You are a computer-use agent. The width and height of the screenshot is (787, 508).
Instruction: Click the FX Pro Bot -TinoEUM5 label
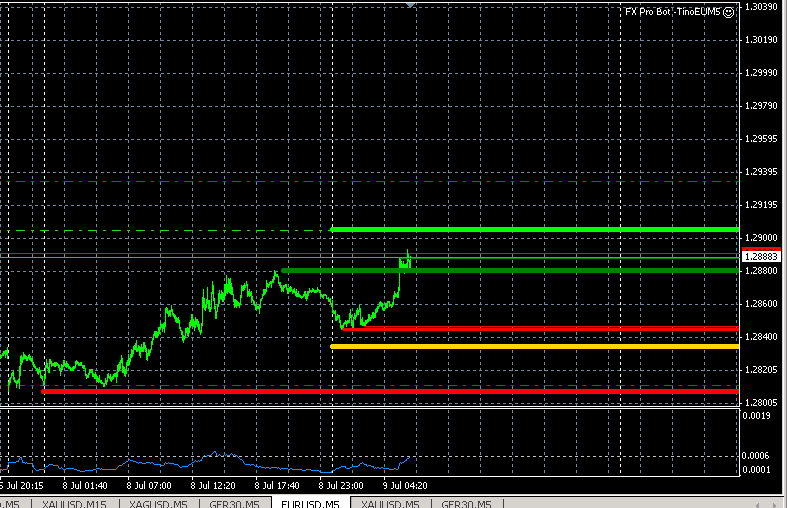click(673, 12)
